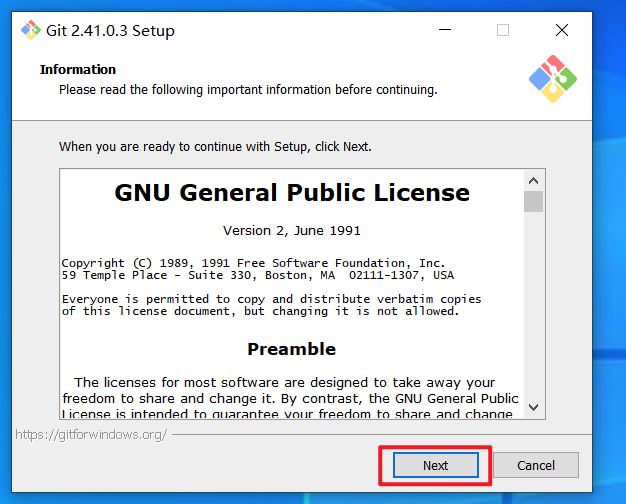Click the 'Preamble' heading in the license

pyautogui.click(x=292, y=349)
